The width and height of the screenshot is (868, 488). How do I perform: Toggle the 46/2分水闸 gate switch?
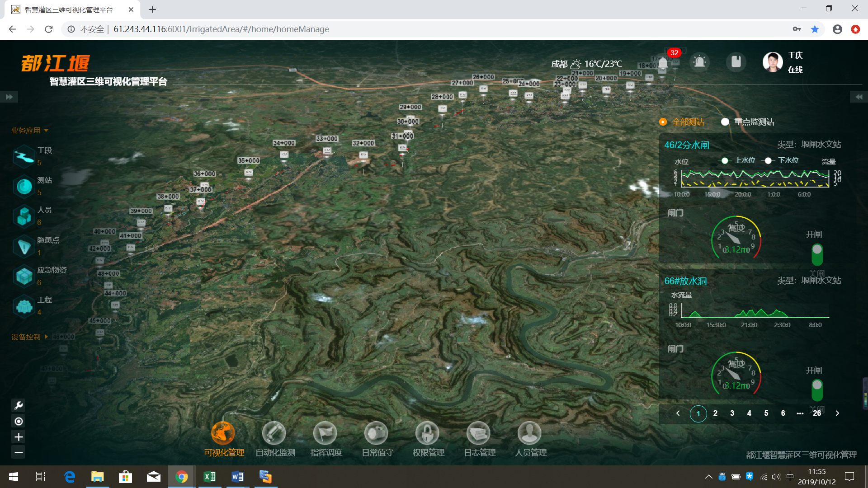point(817,254)
